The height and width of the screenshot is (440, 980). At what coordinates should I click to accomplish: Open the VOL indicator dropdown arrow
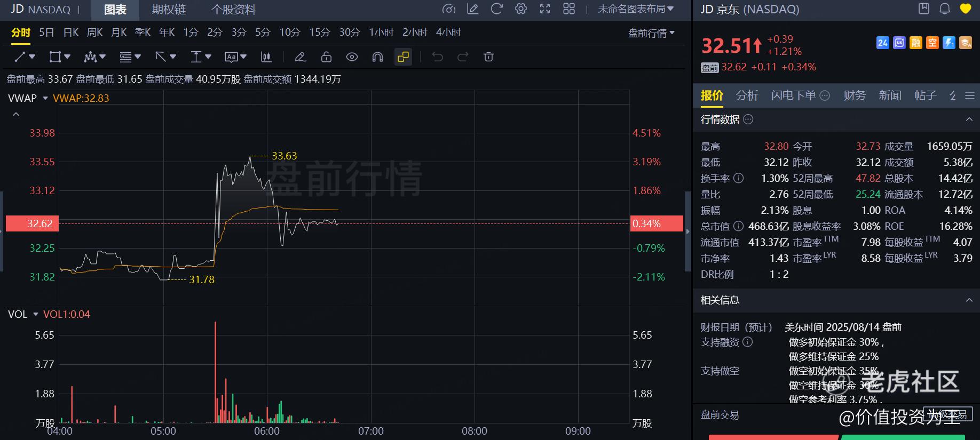point(36,314)
